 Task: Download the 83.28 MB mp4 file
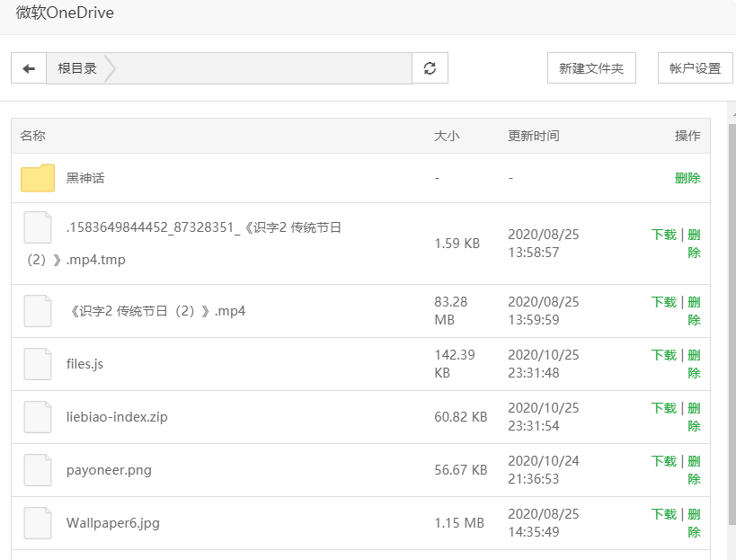click(664, 302)
